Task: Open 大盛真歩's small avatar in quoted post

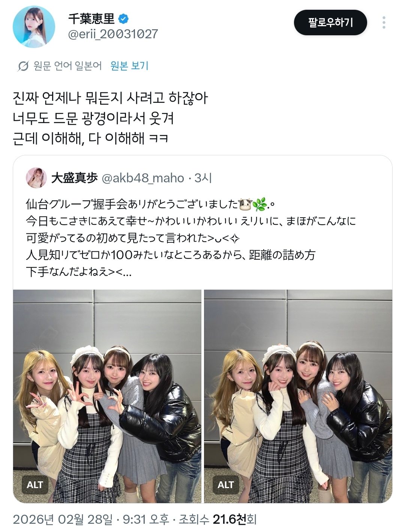Action: click(x=36, y=178)
